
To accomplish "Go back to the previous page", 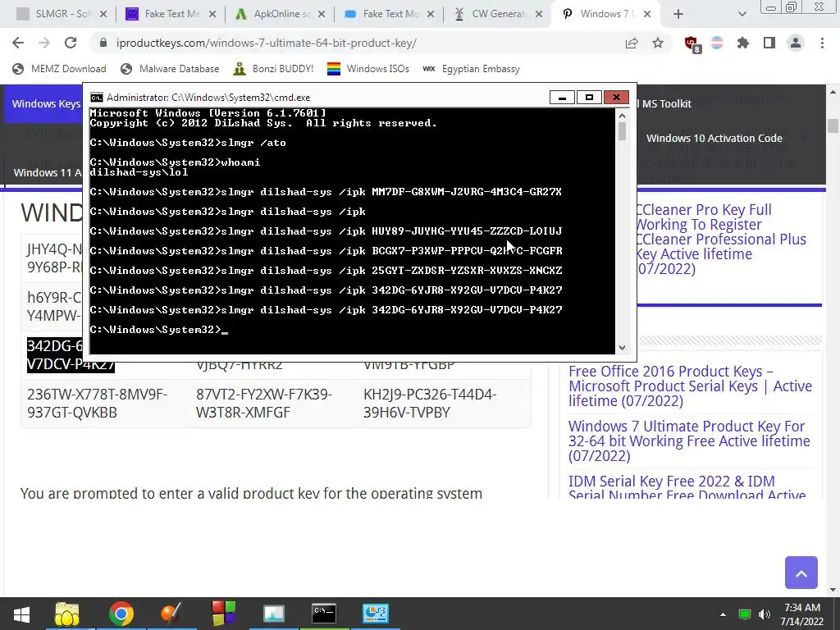I will click(18, 43).
